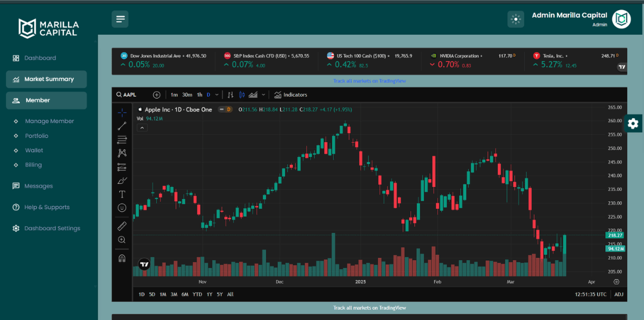Open Market Summary in the sidebar
This screenshot has width=644, height=320.
click(47, 79)
